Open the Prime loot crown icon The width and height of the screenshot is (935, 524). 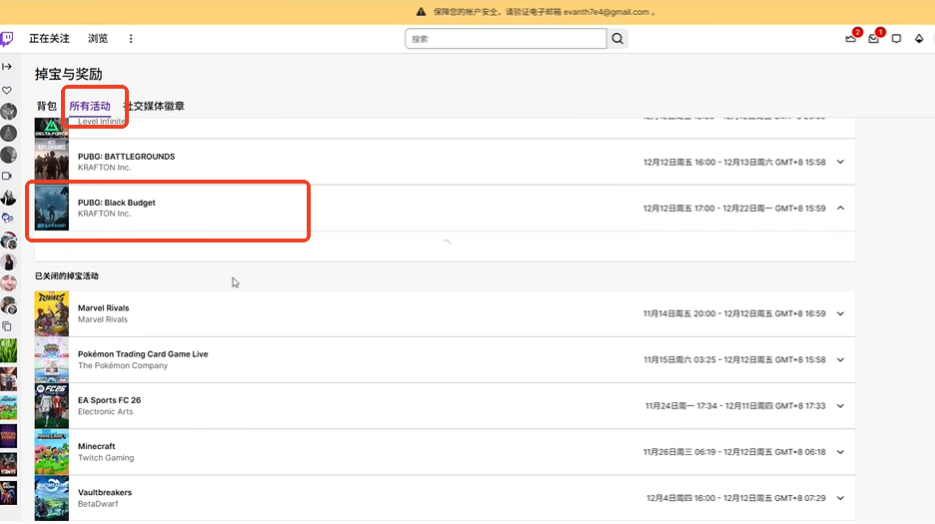click(851, 39)
